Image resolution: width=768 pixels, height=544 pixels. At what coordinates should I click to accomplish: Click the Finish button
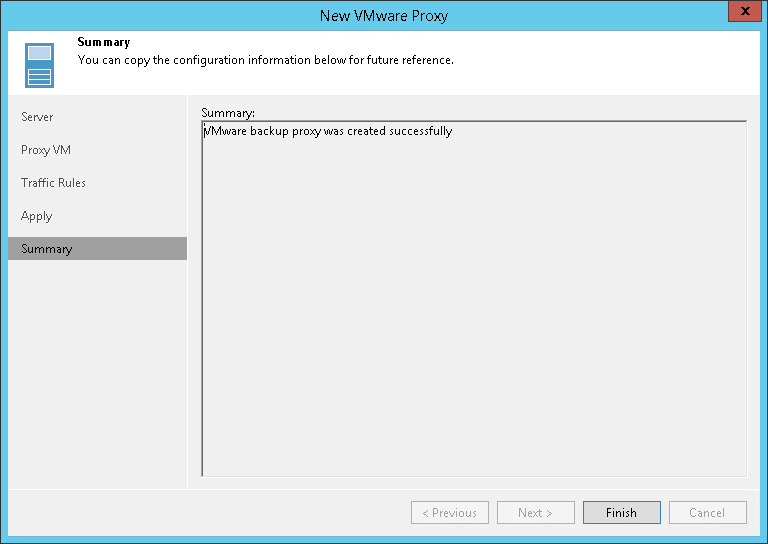pyautogui.click(x=621, y=512)
